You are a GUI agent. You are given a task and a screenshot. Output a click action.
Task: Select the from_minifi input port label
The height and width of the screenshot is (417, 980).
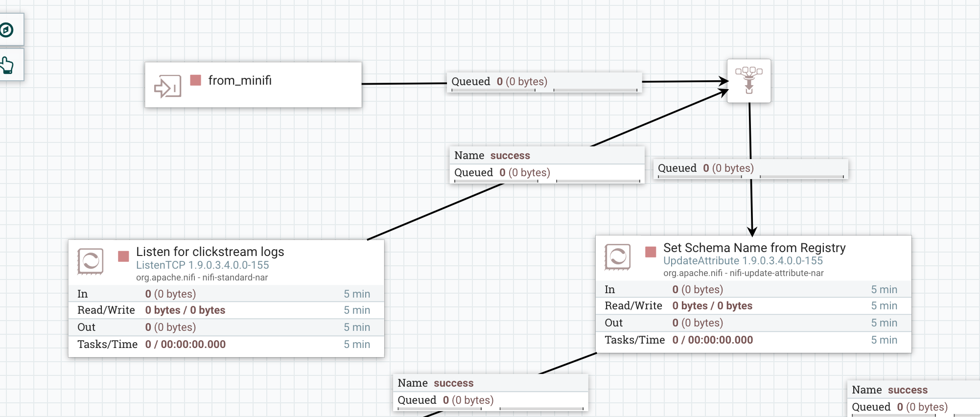[240, 80]
